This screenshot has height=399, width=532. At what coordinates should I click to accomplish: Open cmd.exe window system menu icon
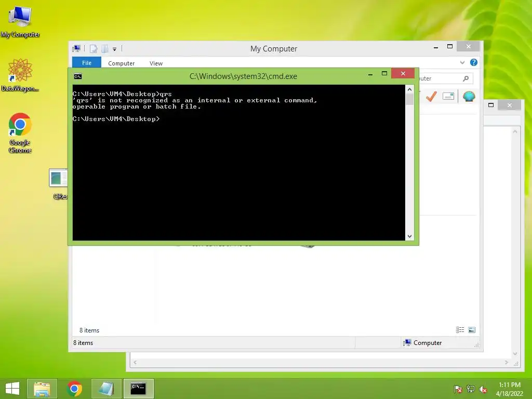(x=78, y=76)
